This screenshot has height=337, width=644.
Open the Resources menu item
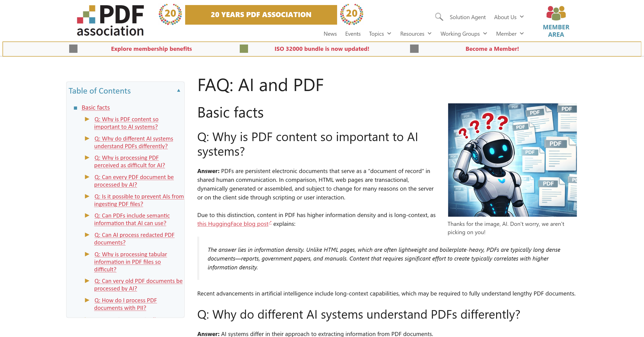click(x=412, y=34)
